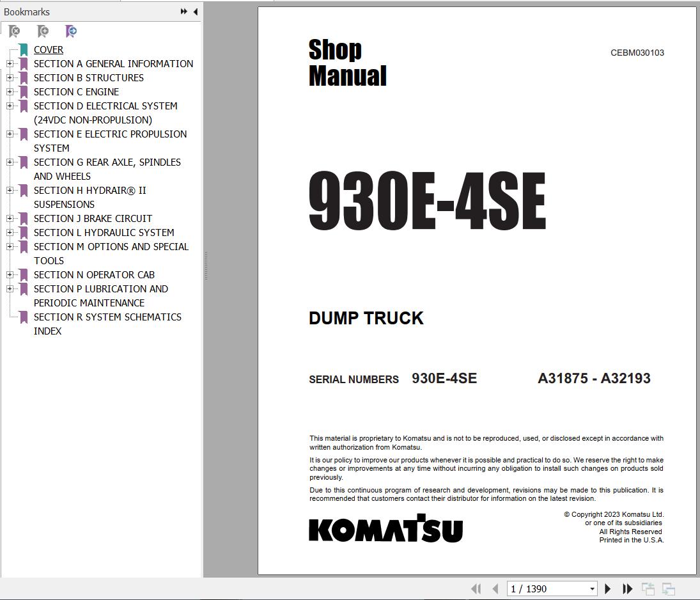This screenshot has height=600, width=700.
Task: Click the large 930E-4SE model title
Action: [427, 201]
